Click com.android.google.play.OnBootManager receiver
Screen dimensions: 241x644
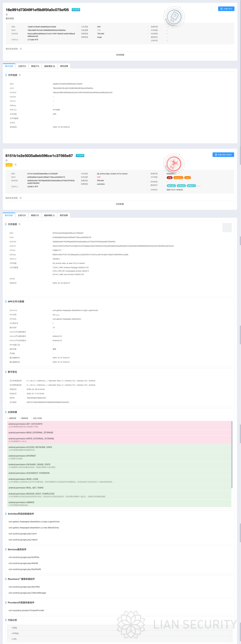[27, 592]
